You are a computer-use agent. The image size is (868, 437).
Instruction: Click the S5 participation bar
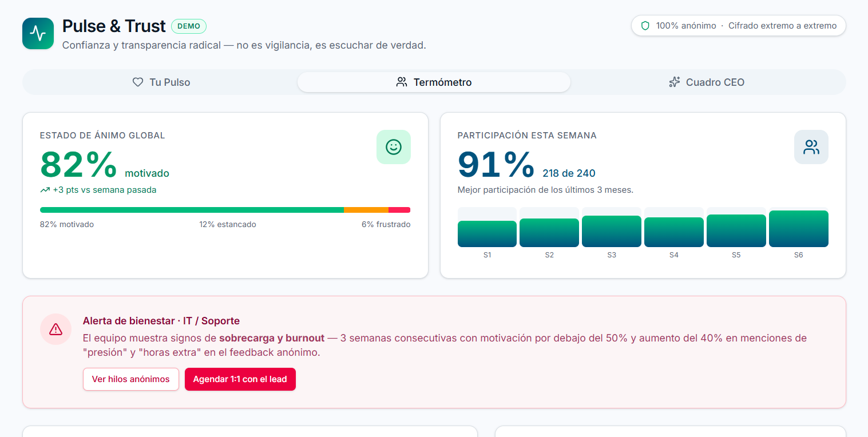(x=736, y=231)
